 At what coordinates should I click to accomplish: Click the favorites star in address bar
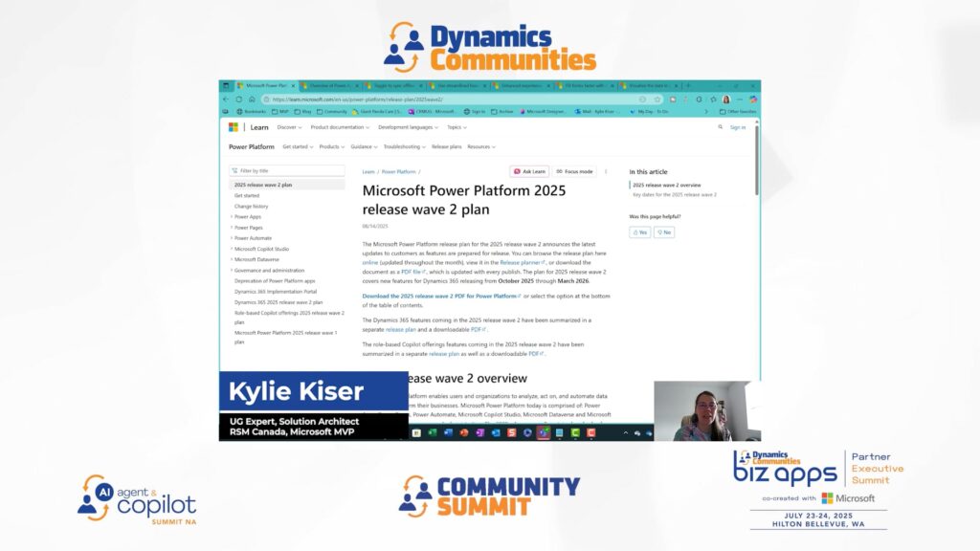(657, 99)
